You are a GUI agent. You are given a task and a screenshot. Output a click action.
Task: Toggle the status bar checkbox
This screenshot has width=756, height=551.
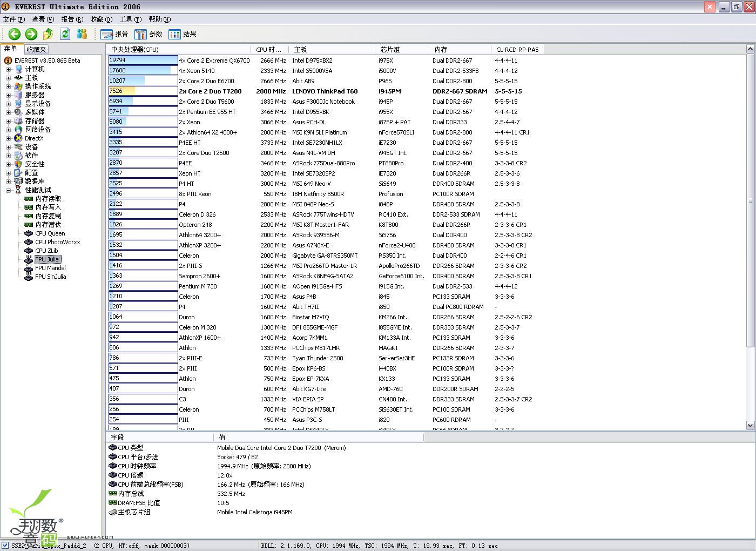5,546
